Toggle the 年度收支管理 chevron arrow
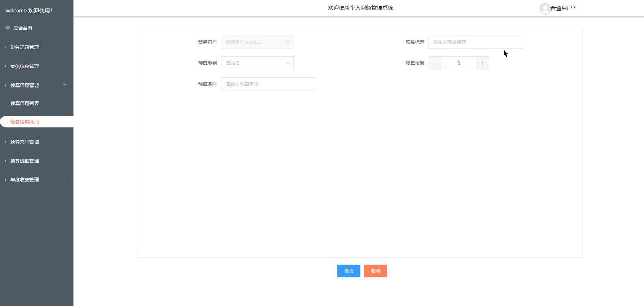 [x=64, y=179]
